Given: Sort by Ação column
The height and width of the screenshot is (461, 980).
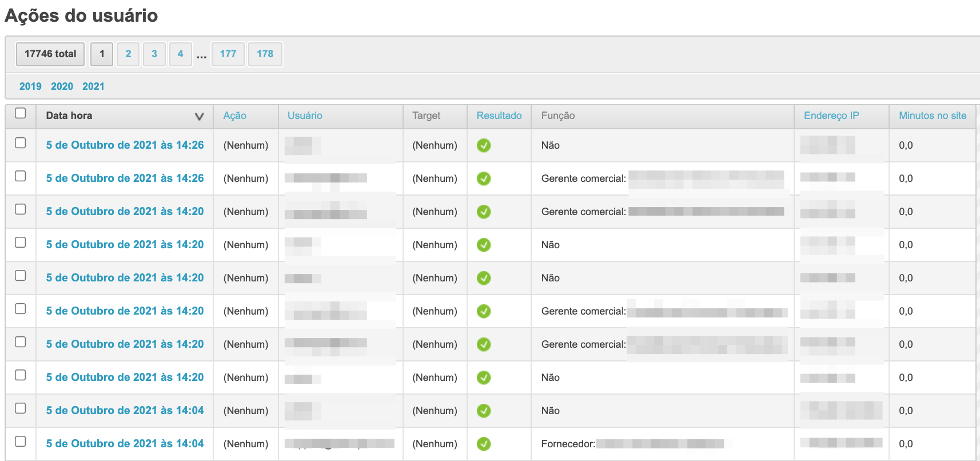Looking at the screenshot, I should 234,116.
